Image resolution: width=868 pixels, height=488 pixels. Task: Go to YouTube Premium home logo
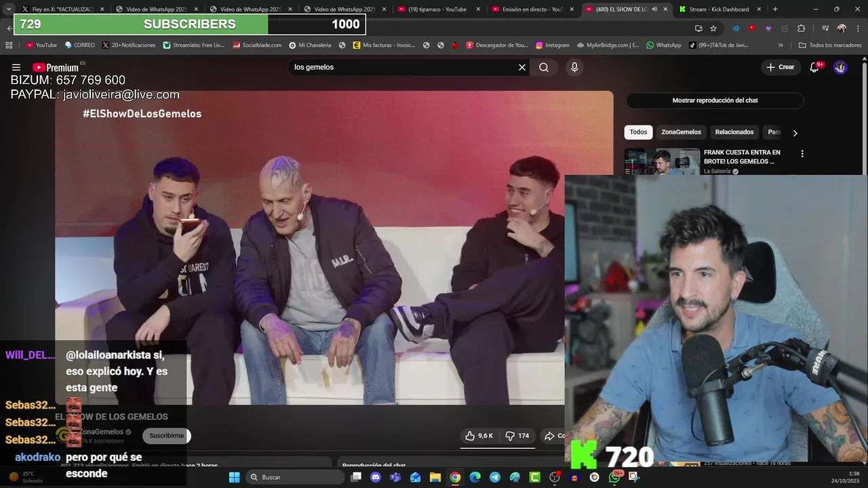click(x=56, y=67)
